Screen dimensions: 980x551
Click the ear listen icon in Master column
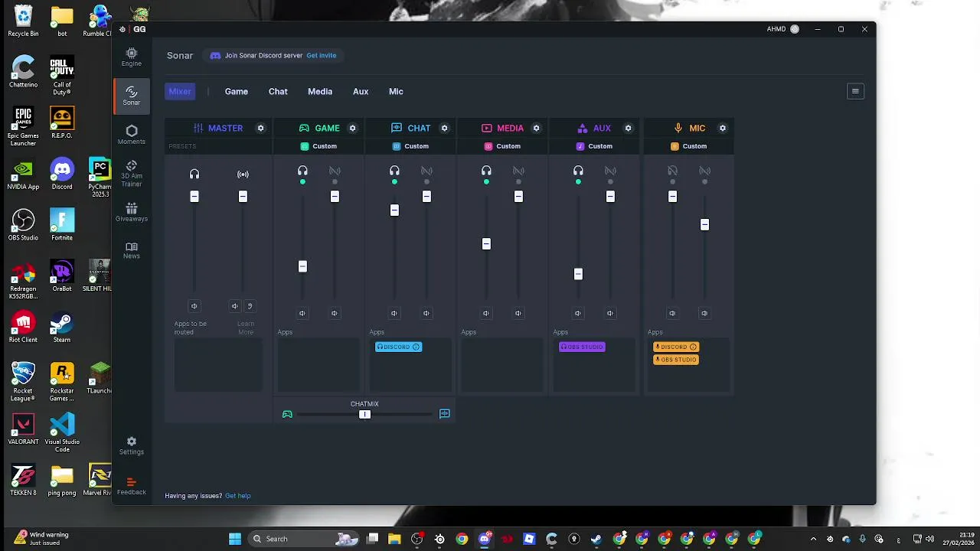click(250, 306)
